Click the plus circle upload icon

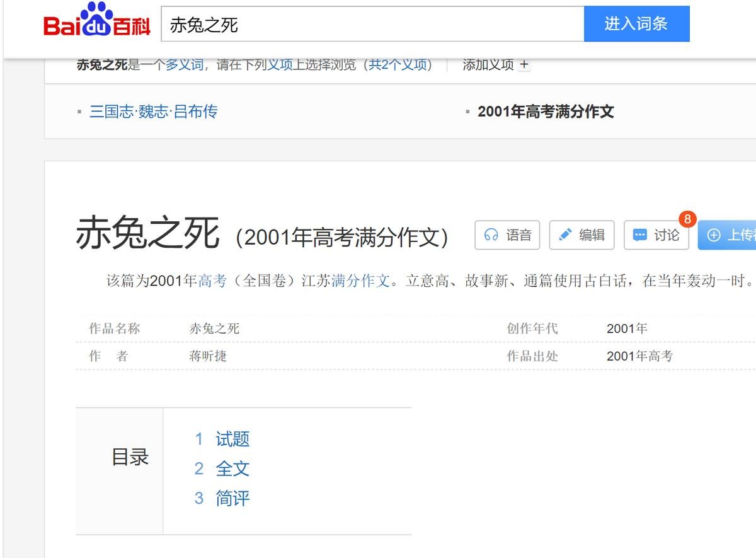click(x=714, y=235)
